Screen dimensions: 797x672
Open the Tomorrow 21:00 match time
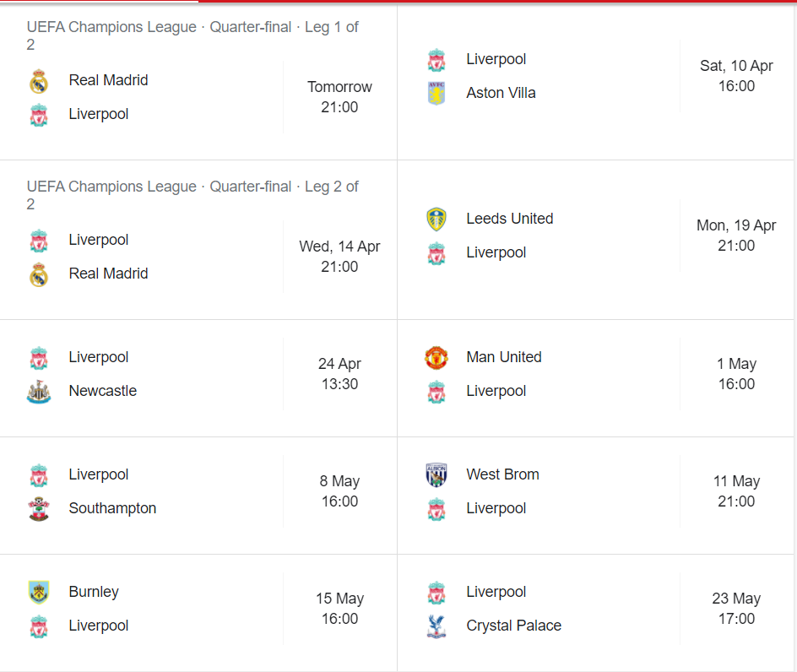click(x=339, y=97)
